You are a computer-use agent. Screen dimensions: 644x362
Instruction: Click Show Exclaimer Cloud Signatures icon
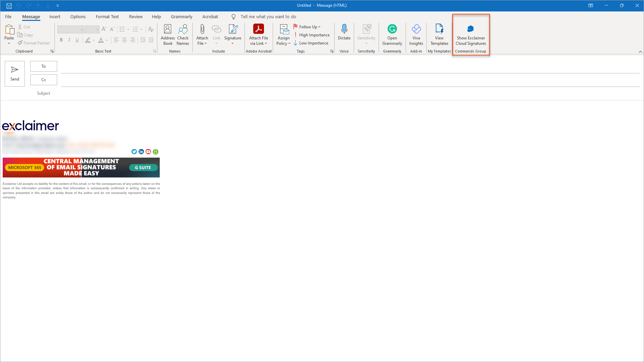tap(470, 29)
